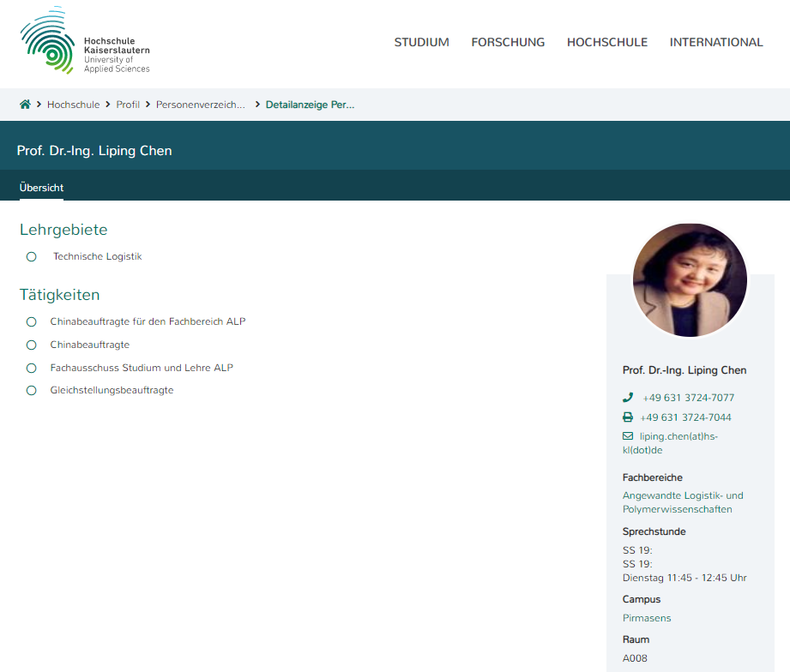Click the home icon in breadcrumb
Screen dimensions: 790x672
pos(25,105)
